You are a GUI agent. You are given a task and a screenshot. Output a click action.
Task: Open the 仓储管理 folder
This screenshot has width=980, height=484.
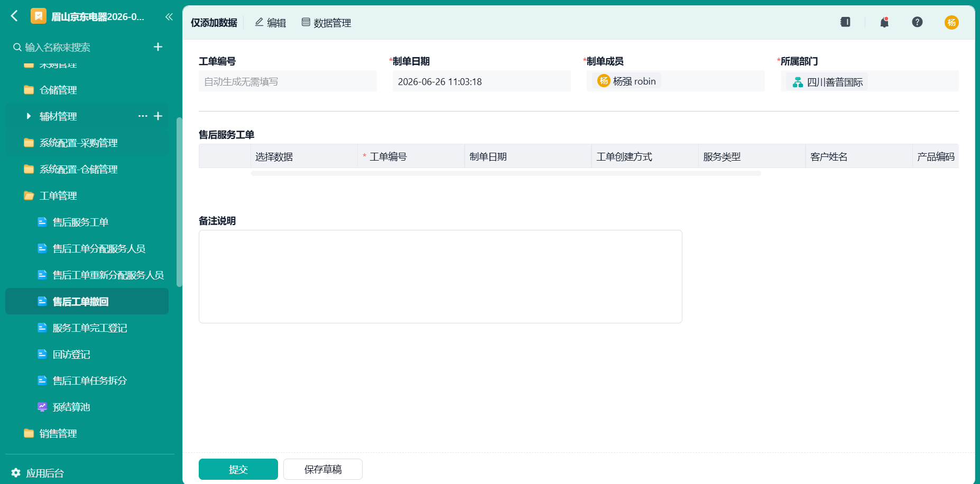click(87, 90)
